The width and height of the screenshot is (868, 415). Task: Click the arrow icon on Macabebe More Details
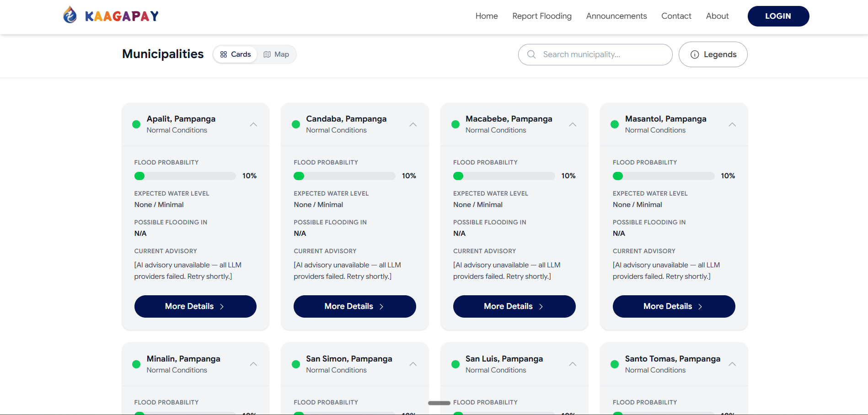[541, 307]
